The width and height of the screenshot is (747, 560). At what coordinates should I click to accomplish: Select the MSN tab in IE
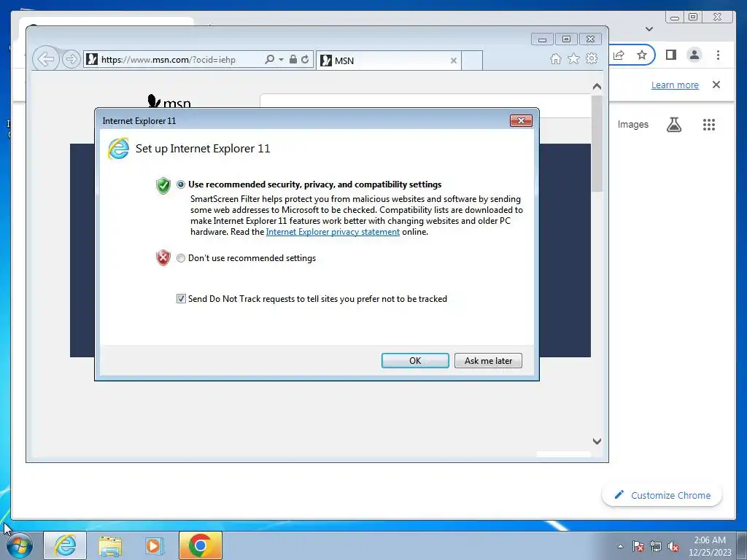point(388,61)
